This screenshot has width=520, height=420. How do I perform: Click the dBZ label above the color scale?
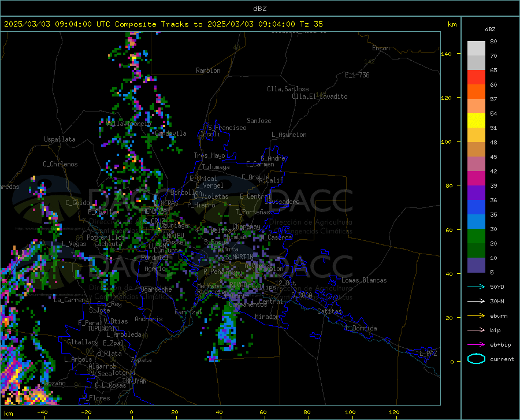tap(490, 29)
